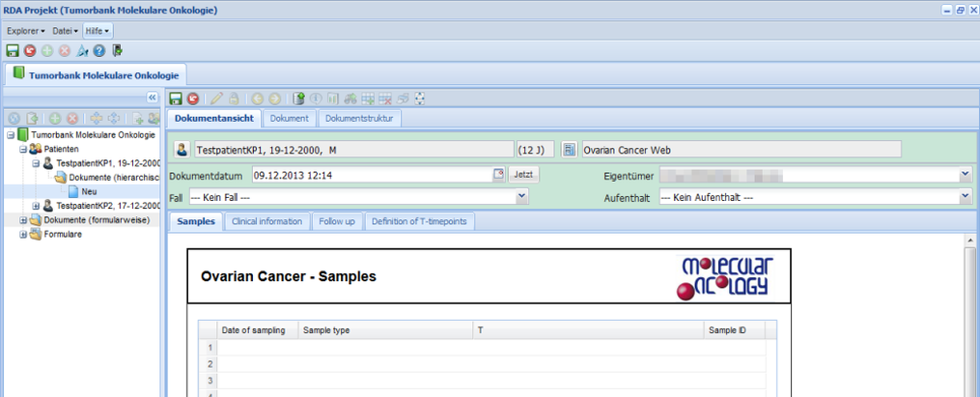Select the Neu document in the tree

pyautogui.click(x=89, y=191)
